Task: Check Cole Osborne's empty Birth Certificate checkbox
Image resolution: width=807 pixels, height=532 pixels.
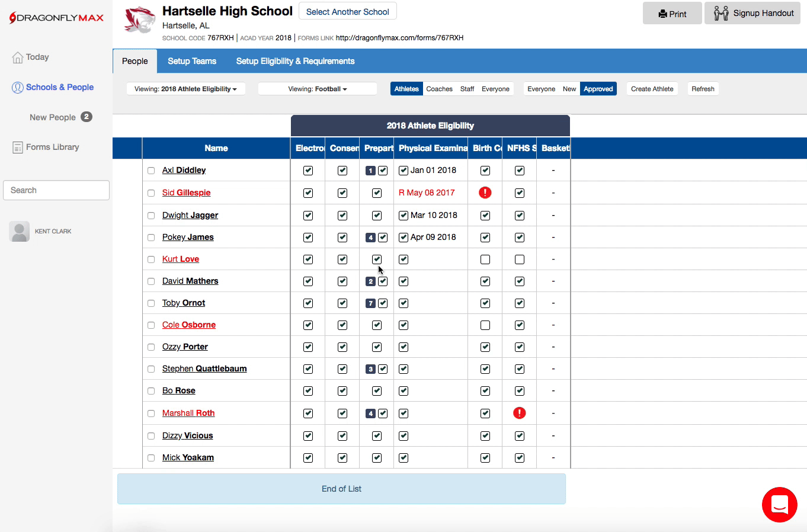Action: [485, 325]
